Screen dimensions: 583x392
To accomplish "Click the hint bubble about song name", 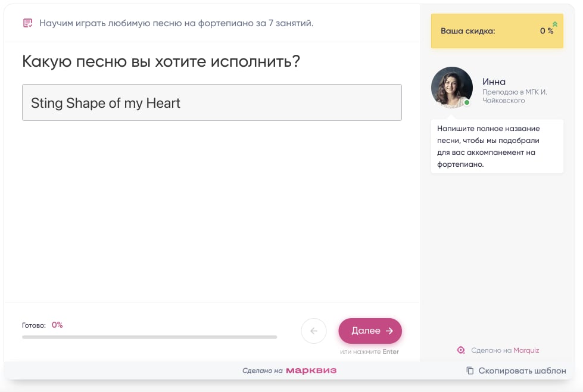I will click(497, 146).
